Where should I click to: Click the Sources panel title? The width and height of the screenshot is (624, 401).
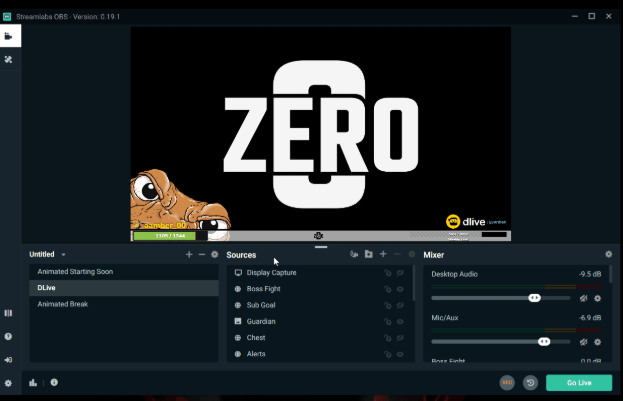[241, 255]
